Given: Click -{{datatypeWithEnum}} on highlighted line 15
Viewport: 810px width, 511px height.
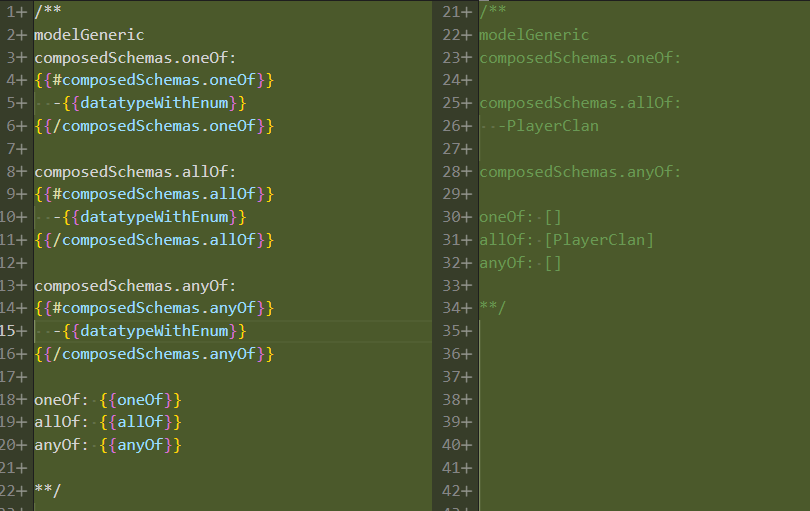Looking at the screenshot, I should click(150, 331).
